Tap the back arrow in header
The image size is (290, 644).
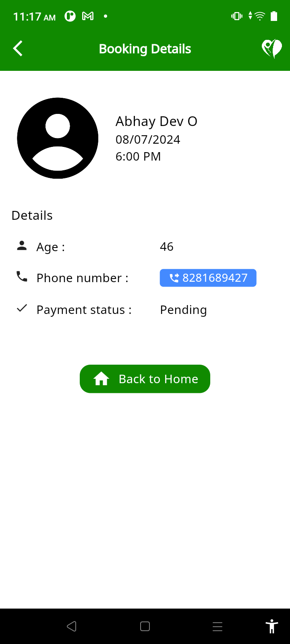click(18, 49)
